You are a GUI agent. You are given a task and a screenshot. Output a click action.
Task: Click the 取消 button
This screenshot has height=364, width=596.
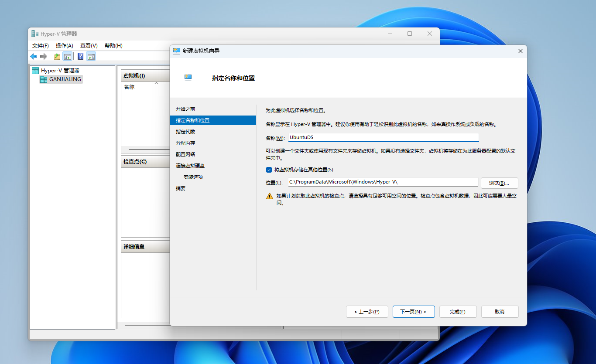[x=500, y=312]
